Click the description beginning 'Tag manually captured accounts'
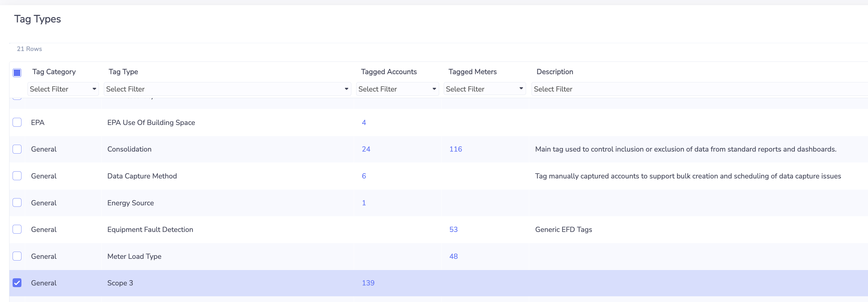The width and height of the screenshot is (868, 302). coord(688,176)
